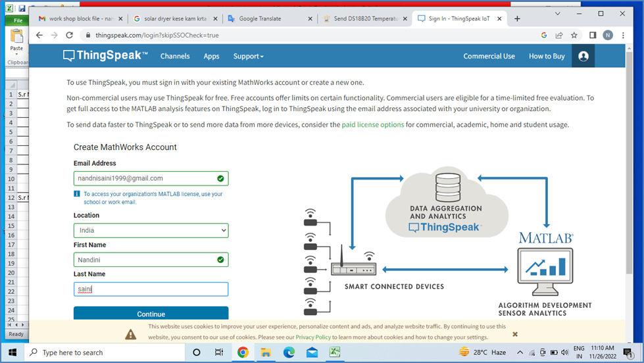Expand the Location dropdown showing India
This screenshot has height=363, width=644.
point(151,230)
